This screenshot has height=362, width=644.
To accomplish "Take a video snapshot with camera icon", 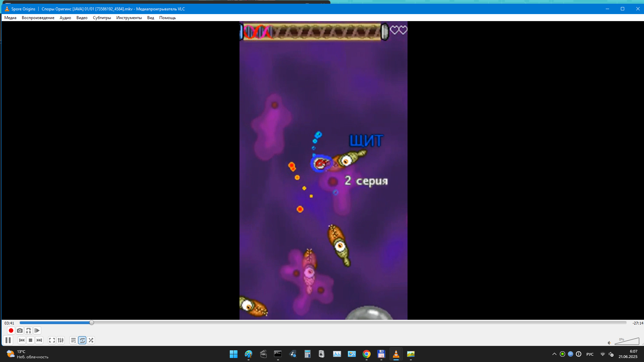I will click(x=20, y=330).
